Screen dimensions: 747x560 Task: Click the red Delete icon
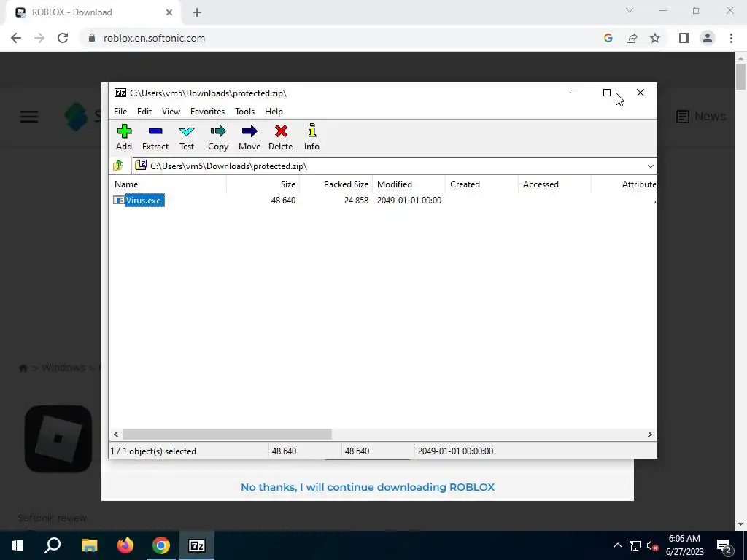click(x=281, y=137)
